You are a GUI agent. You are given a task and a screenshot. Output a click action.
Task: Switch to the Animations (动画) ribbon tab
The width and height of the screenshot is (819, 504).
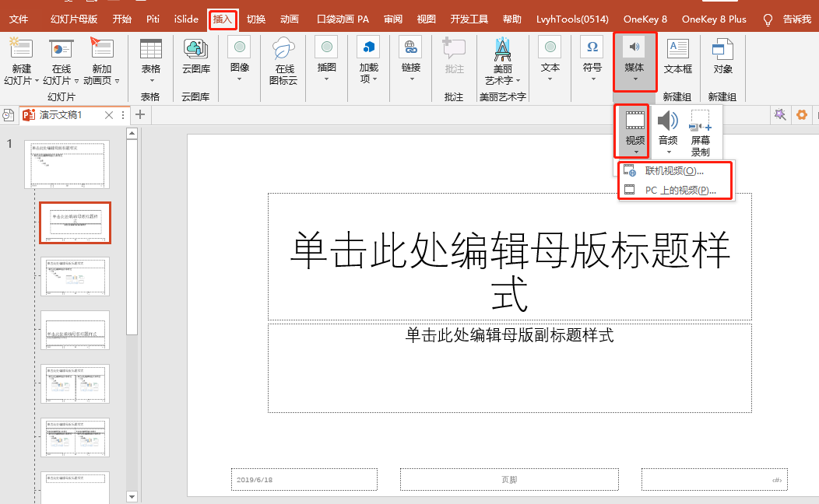click(289, 19)
